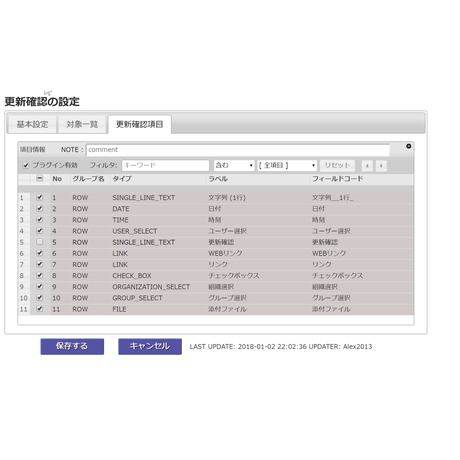The width and height of the screenshot is (460, 460).
Task: Click the up arrow button beside リセット
Action: point(367,166)
